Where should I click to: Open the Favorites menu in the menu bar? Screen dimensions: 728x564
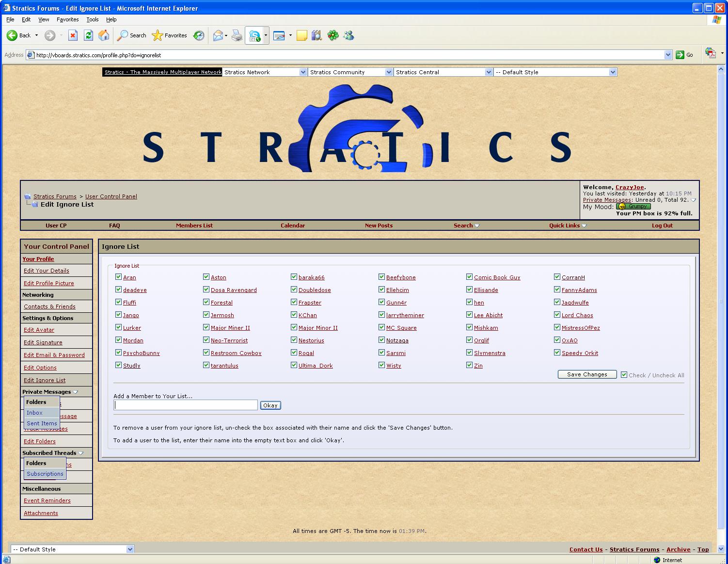coord(67,19)
